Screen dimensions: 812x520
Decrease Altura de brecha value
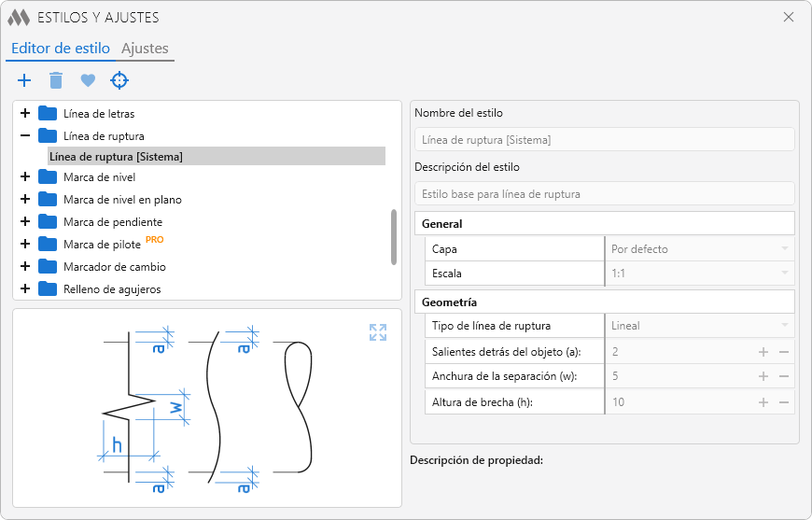click(784, 402)
